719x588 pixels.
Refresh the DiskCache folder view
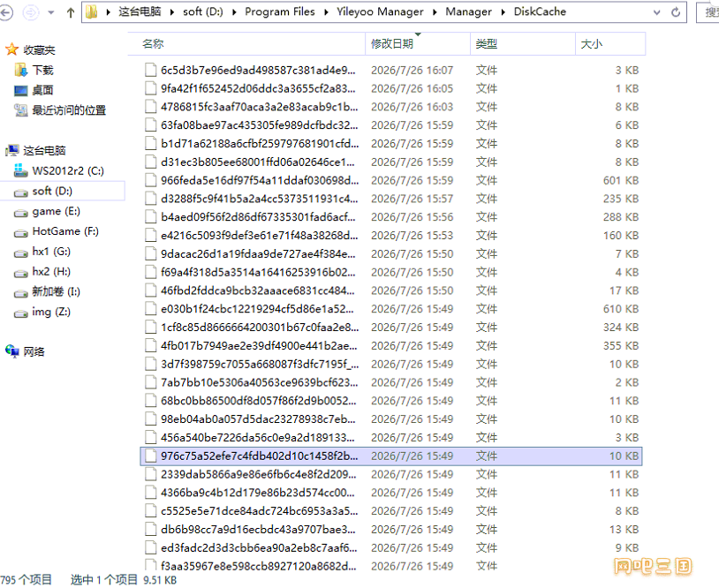[676, 12]
